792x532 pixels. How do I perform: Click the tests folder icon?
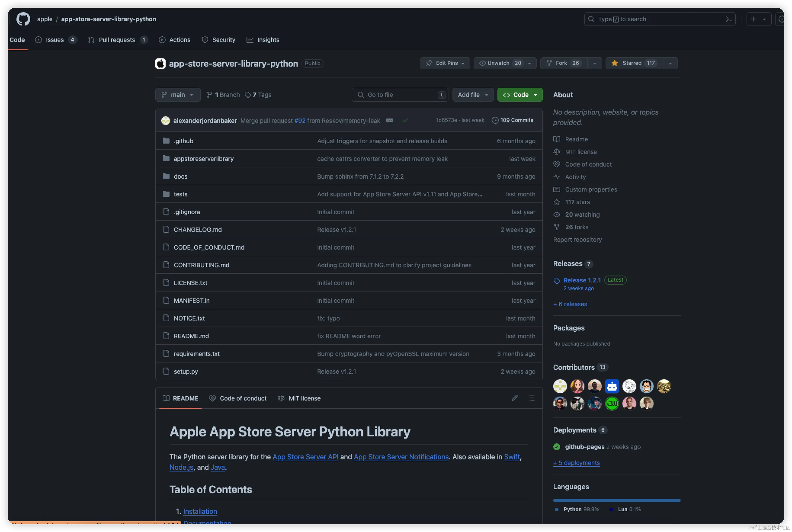point(166,194)
